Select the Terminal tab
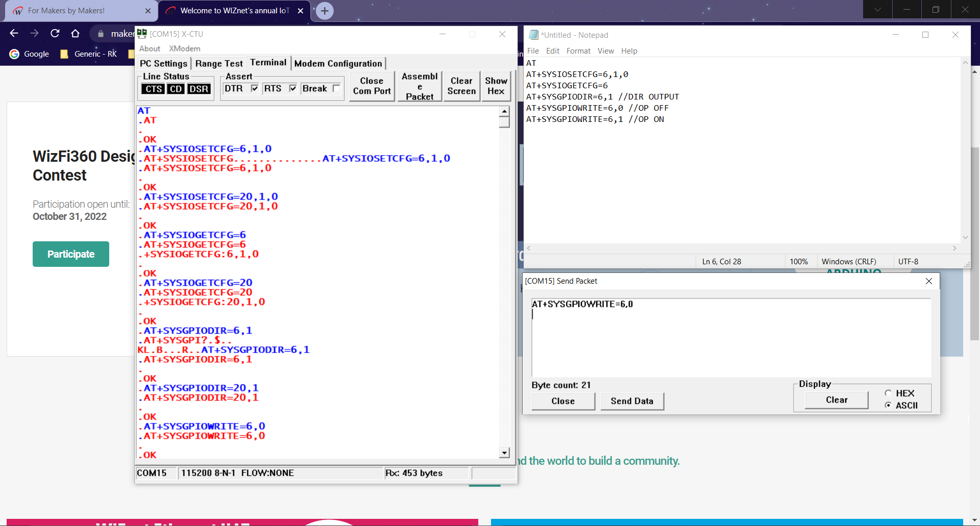980x526 pixels. tap(268, 62)
